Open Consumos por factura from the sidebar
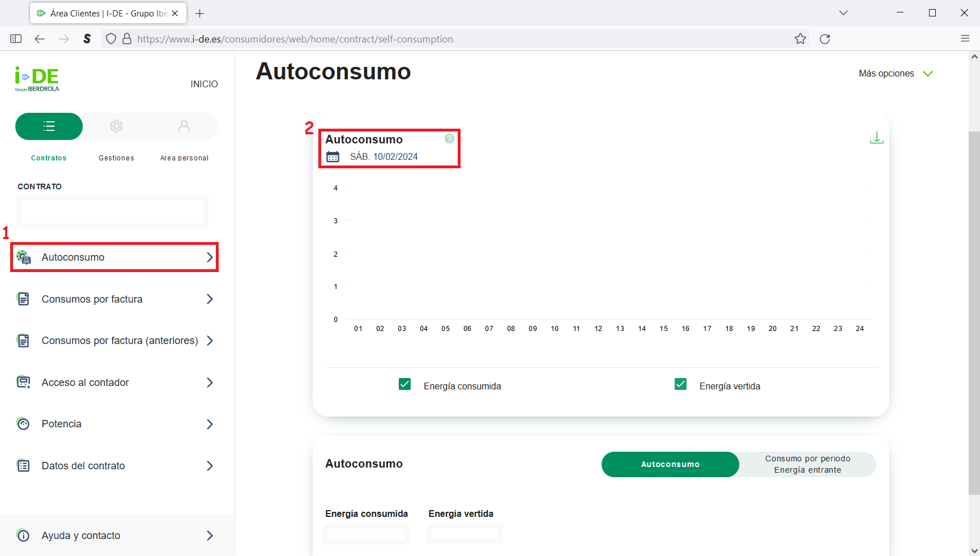Viewport: 980px width, 556px height. tap(113, 299)
